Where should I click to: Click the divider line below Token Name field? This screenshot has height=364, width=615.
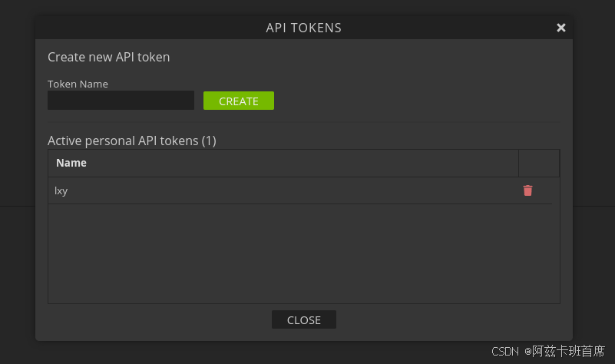point(303,121)
